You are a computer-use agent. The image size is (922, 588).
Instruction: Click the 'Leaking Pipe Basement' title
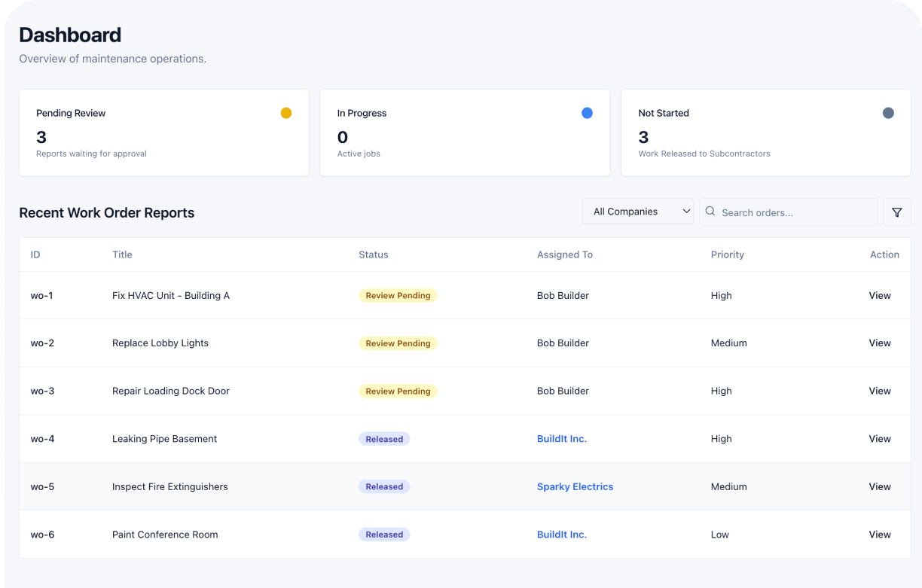click(x=164, y=438)
